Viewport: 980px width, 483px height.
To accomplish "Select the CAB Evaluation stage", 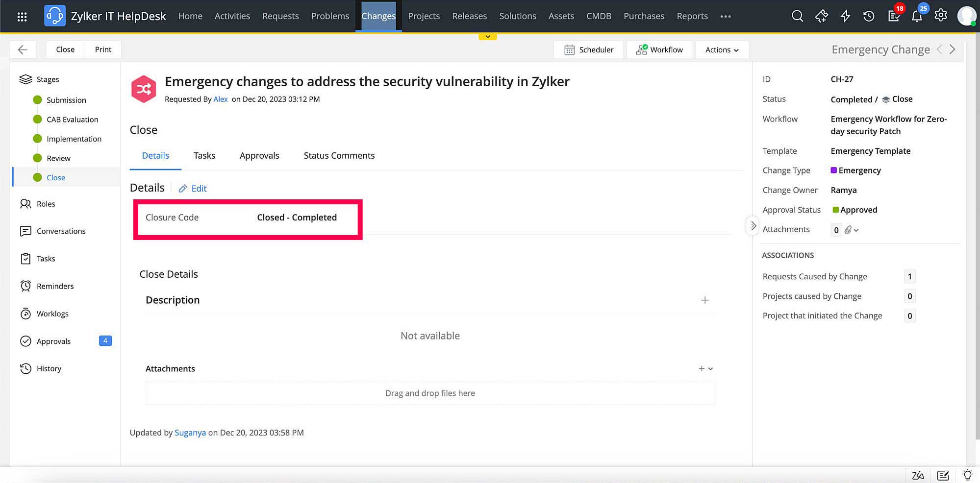I will pyautogui.click(x=72, y=120).
